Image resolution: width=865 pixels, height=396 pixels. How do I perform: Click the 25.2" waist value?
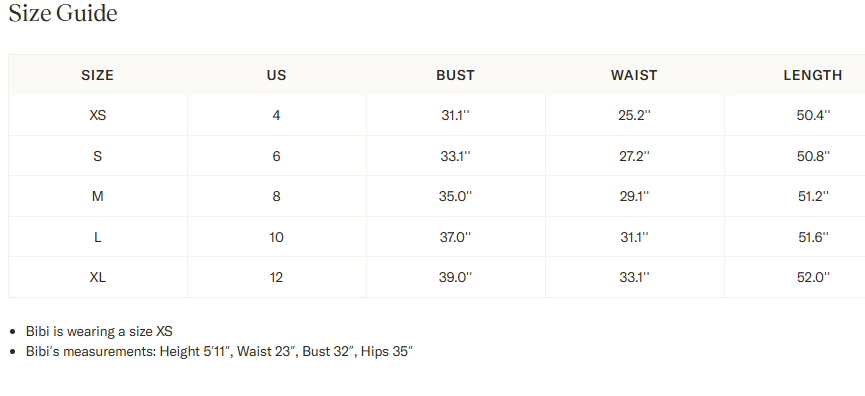point(634,115)
